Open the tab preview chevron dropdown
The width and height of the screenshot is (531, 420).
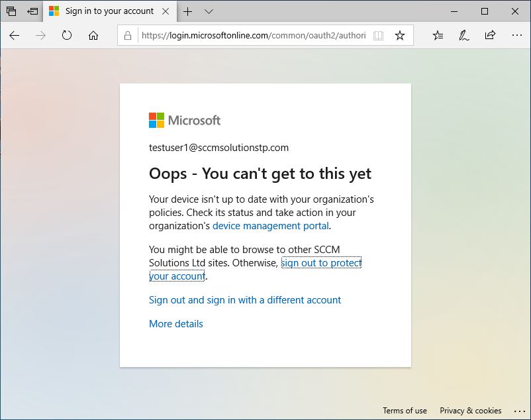(x=209, y=11)
